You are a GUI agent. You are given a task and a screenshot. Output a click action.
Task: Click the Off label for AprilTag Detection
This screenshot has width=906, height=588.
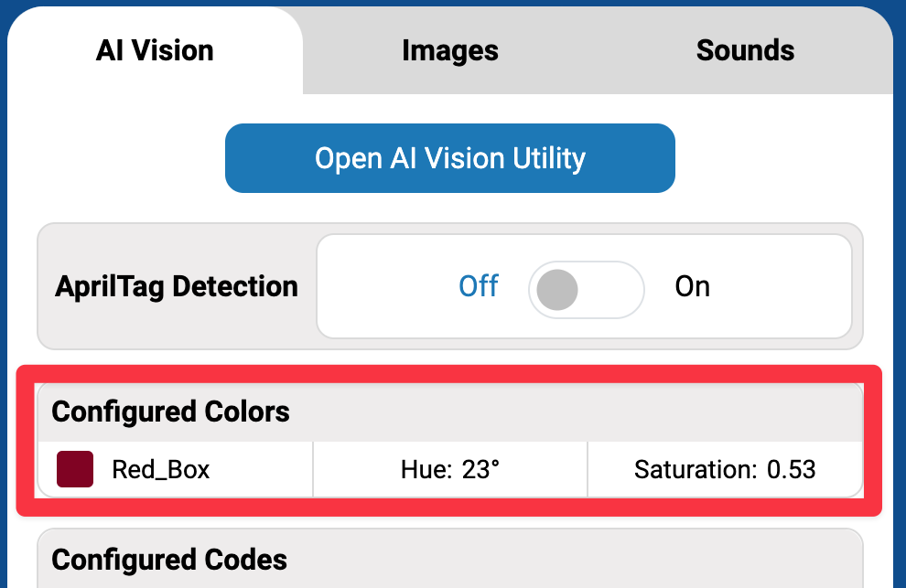pyautogui.click(x=478, y=286)
